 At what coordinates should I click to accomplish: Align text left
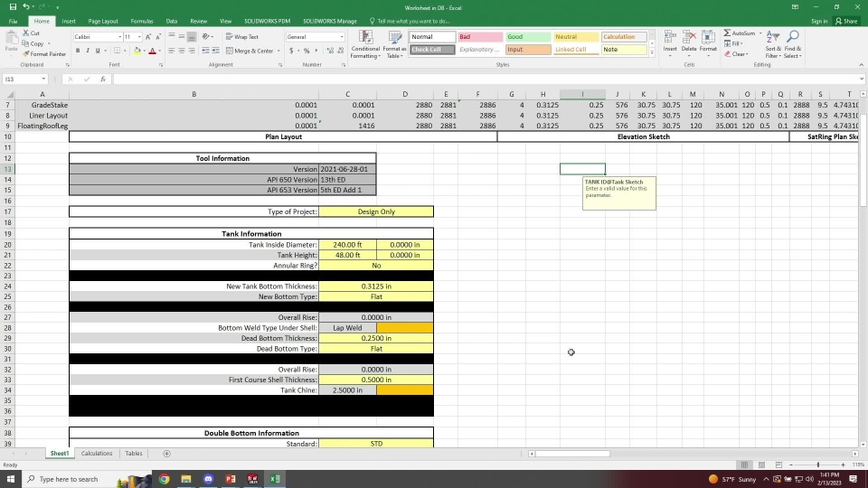[172, 51]
